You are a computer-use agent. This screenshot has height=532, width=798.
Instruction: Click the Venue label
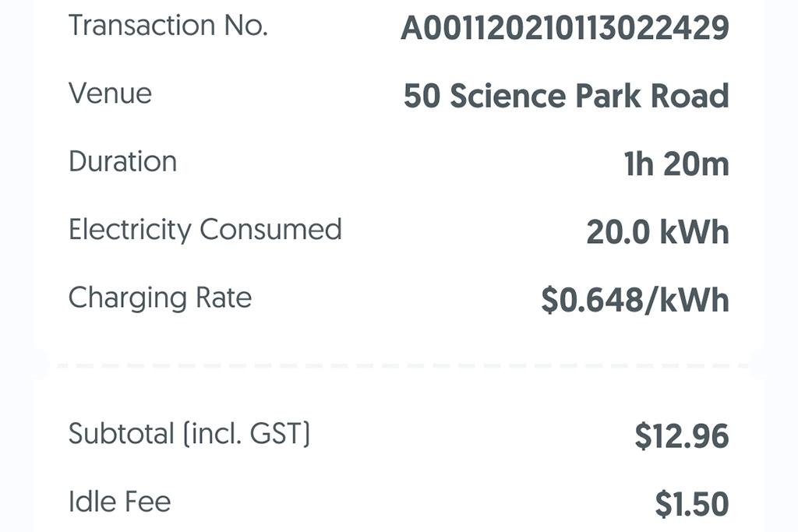point(110,93)
